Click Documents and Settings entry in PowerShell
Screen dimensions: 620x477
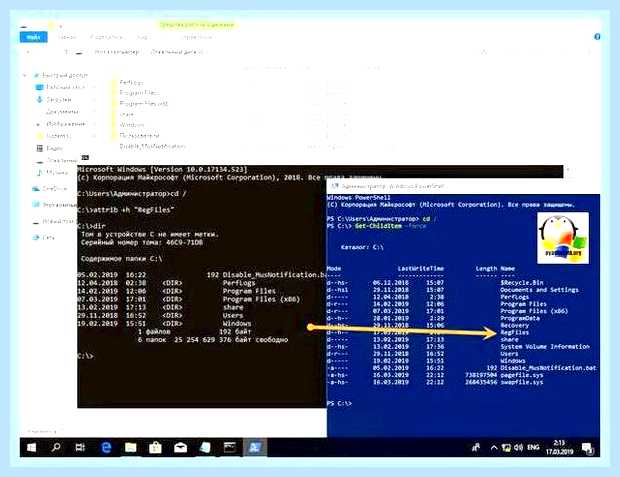(x=539, y=290)
